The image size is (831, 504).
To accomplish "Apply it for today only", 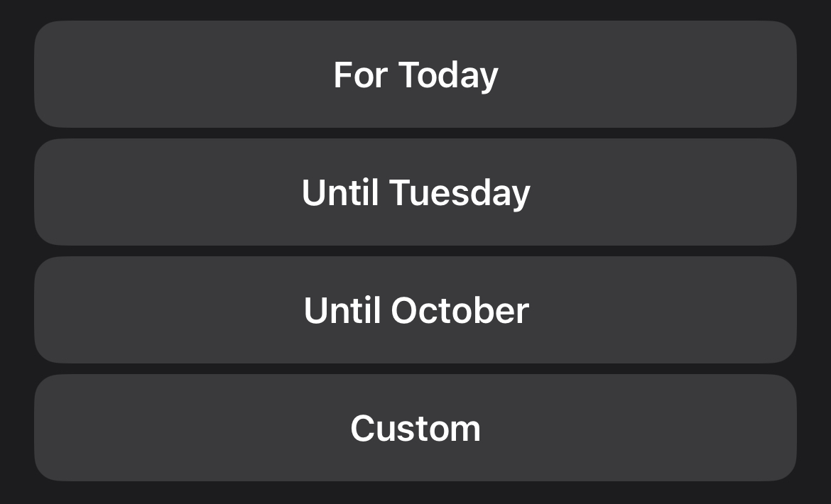I will click(415, 75).
